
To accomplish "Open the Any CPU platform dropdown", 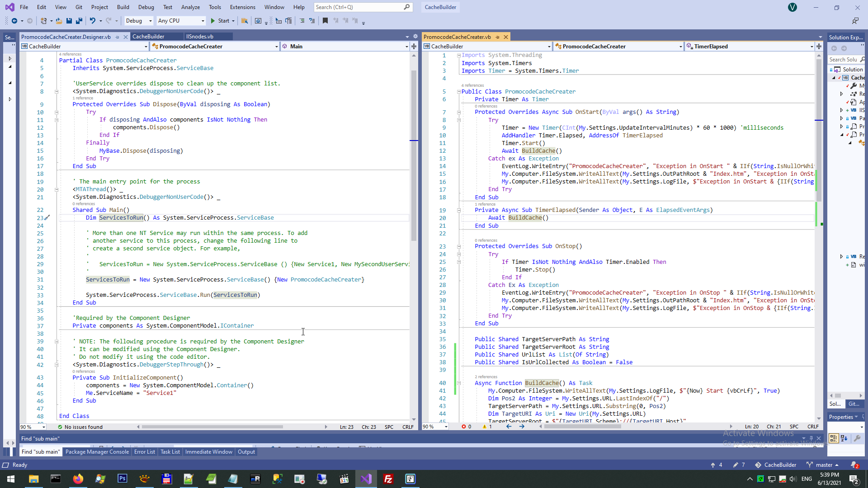I will 181,21.
